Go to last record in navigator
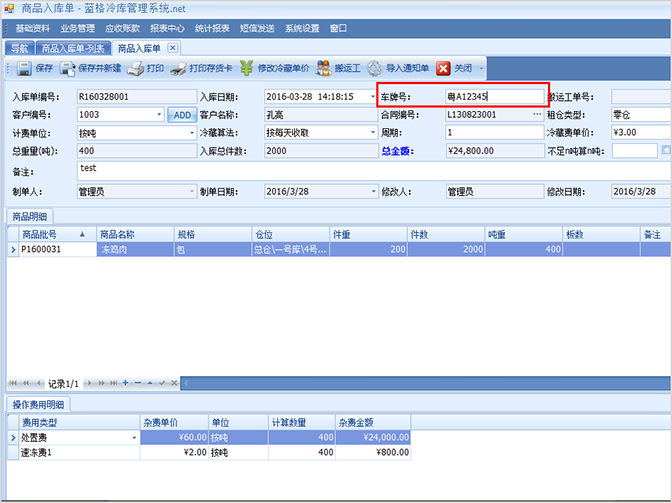 (x=113, y=383)
